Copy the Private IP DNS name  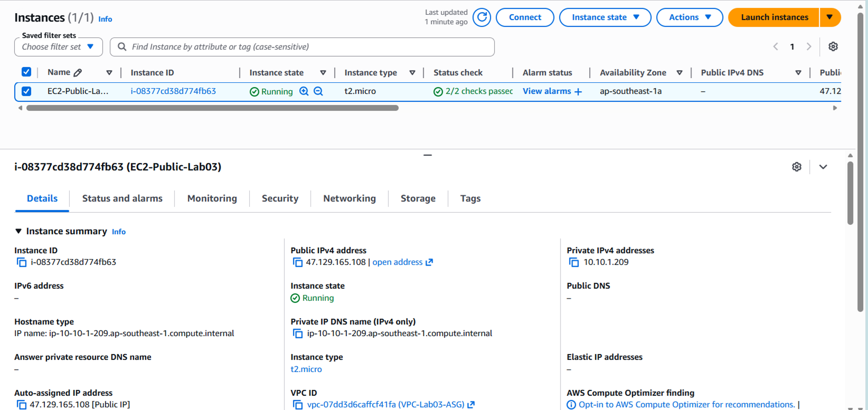pos(298,334)
